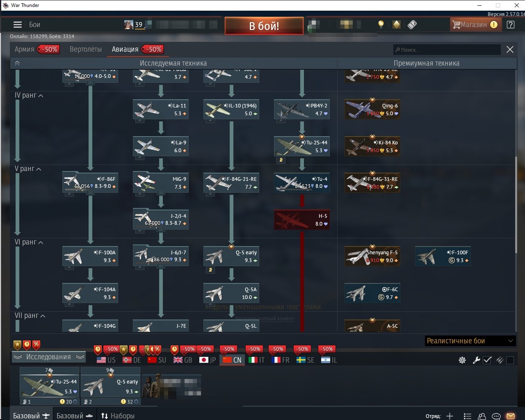
Task: Select the US nation tab
Action: click(x=106, y=360)
